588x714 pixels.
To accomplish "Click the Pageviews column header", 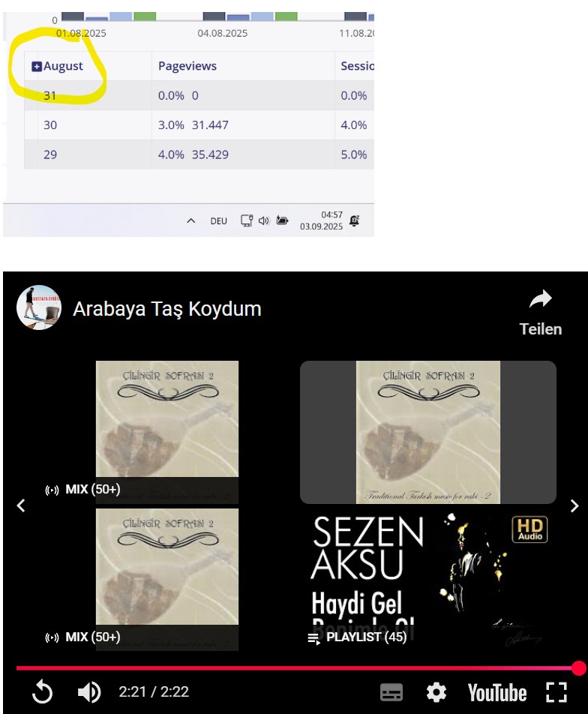I will 187,66.
